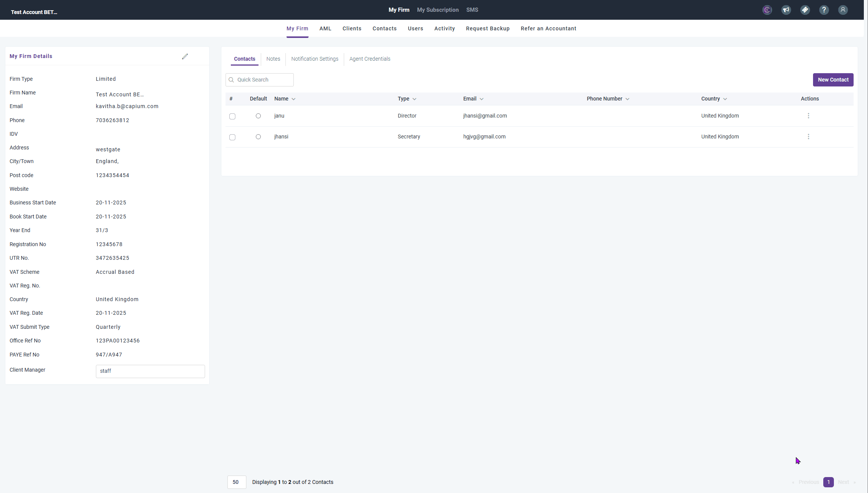The image size is (868, 493).
Task: Click the Director type cell
Action: 407,116
